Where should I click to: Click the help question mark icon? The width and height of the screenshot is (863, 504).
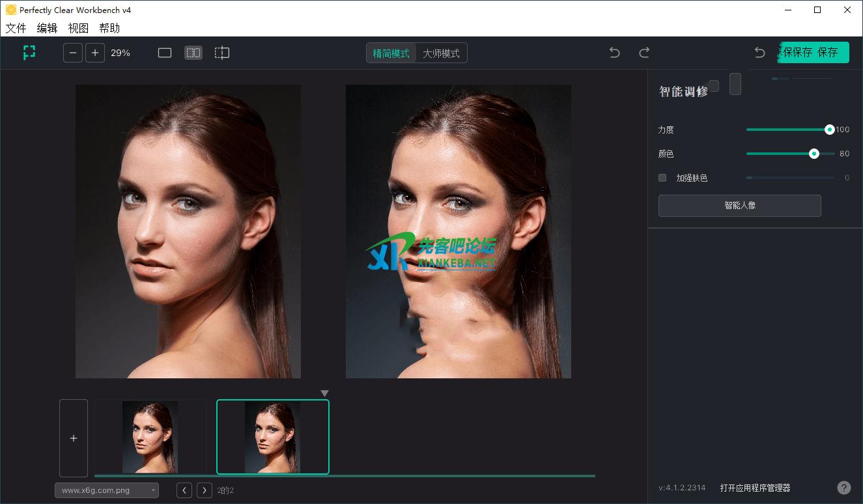[843, 488]
